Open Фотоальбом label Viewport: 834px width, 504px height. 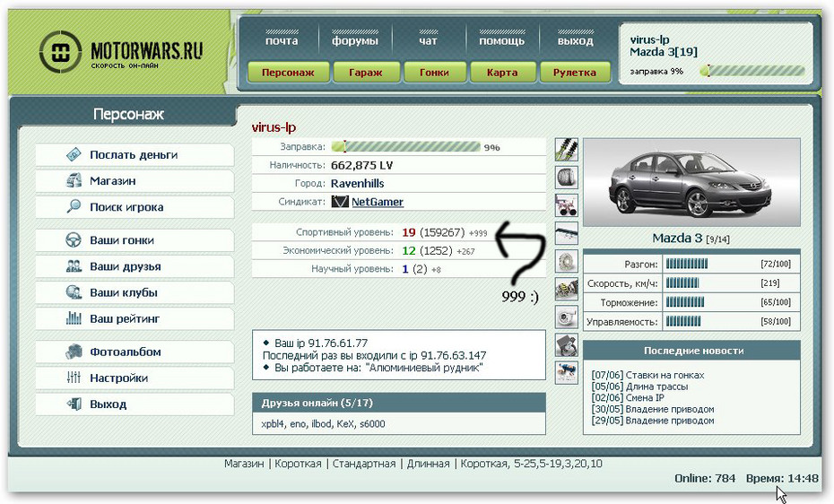[125, 352]
